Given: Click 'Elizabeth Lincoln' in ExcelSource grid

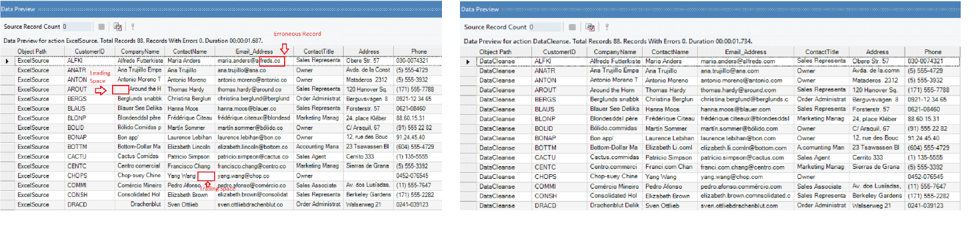Looking at the screenshot, I should coord(189,147).
